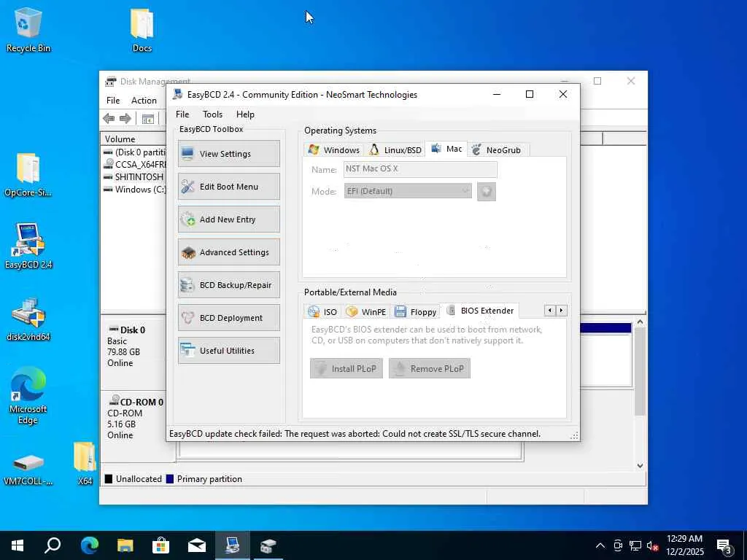Open Disk Management File menu
This screenshot has height=560, width=747.
coord(113,101)
